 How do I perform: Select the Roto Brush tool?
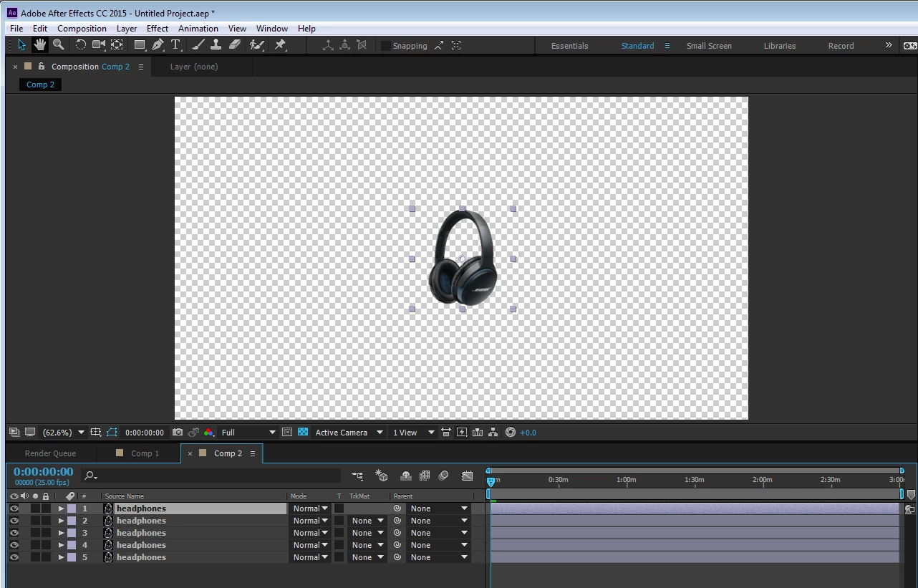[256, 44]
